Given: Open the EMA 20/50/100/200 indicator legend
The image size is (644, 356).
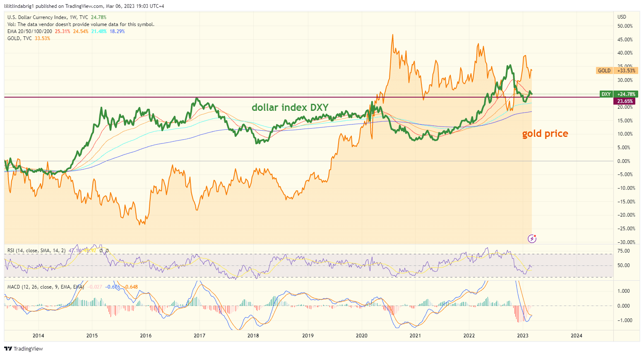Looking at the screenshot, I should point(30,31).
